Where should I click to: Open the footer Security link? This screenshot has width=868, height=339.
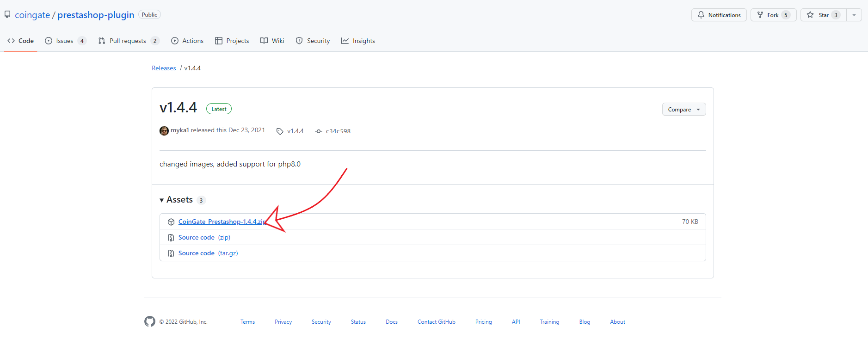(321, 322)
